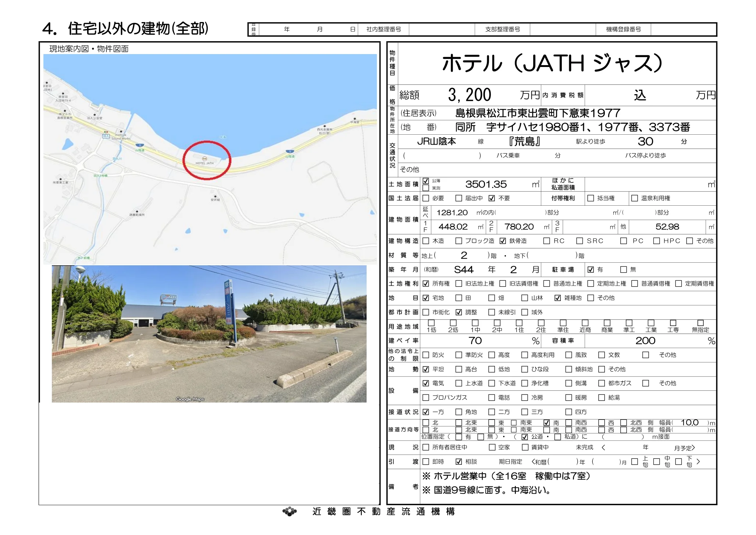
Task: Check the 旧法賃借権 box
Action: [503, 284]
